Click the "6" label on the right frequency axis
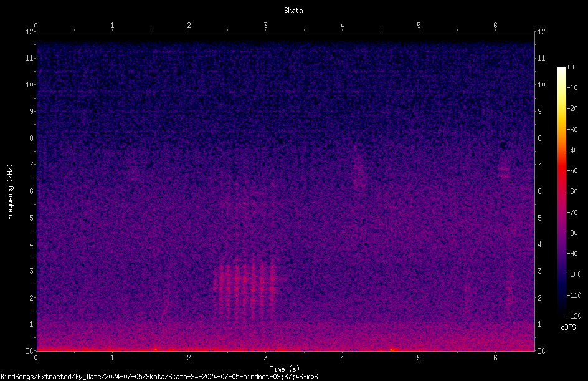Viewport: 588px width, 381px height. 539,191
